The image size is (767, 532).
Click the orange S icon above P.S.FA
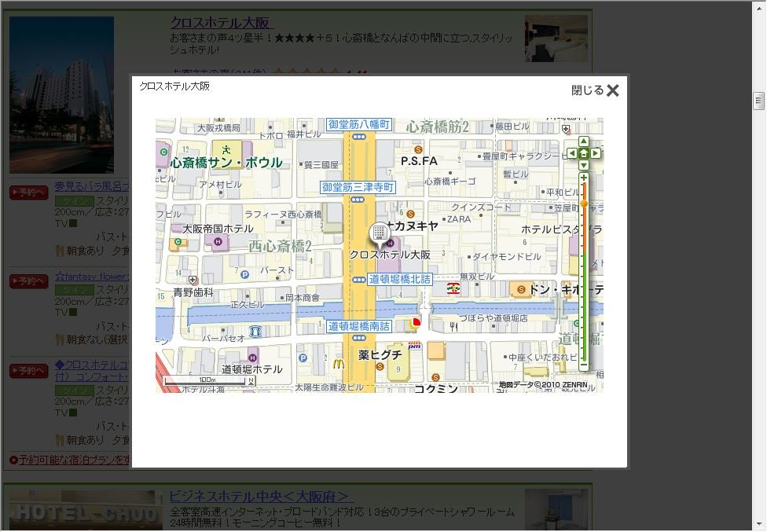(x=418, y=149)
